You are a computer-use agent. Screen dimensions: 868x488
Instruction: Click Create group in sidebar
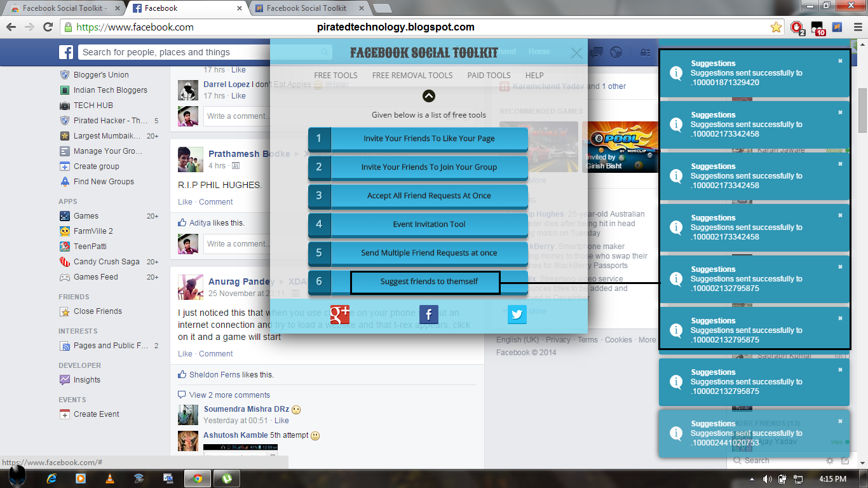[x=97, y=166]
